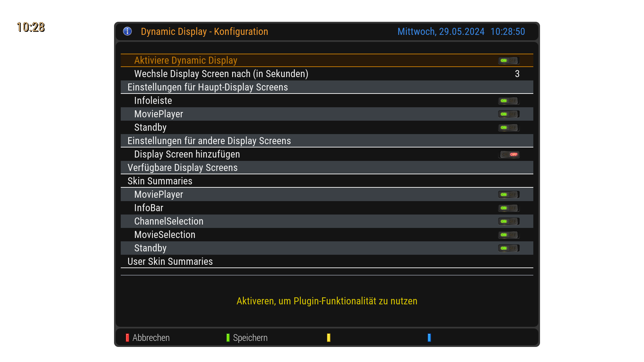Viewport: 644px width, 362px height.
Task: Toggle the InfoBar skin summary switch
Action: point(508,208)
